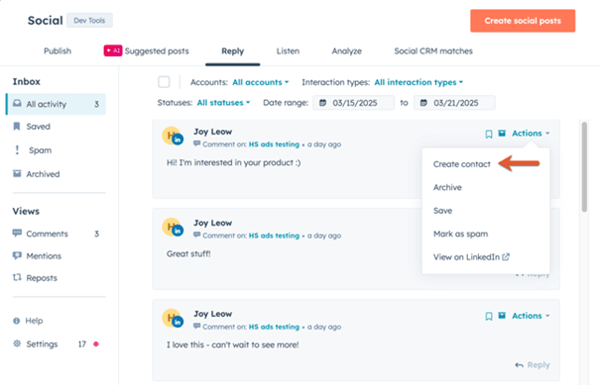Viewport: 600px width, 385px height.
Task: Open the All accounts dropdown
Action: coord(261,82)
